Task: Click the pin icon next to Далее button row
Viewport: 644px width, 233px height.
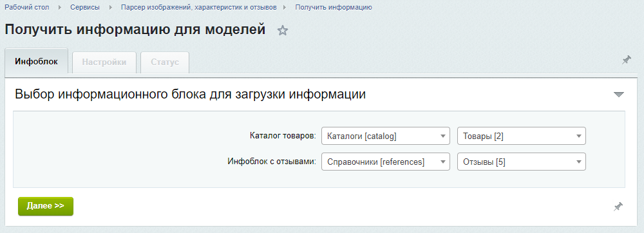Action: click(x=618, y=207)
